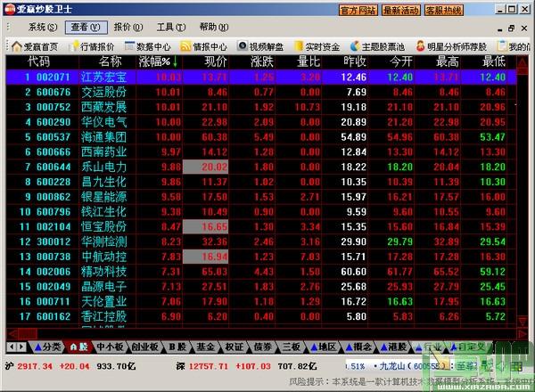Expand the 概念 tab menu

coord(358,347)
